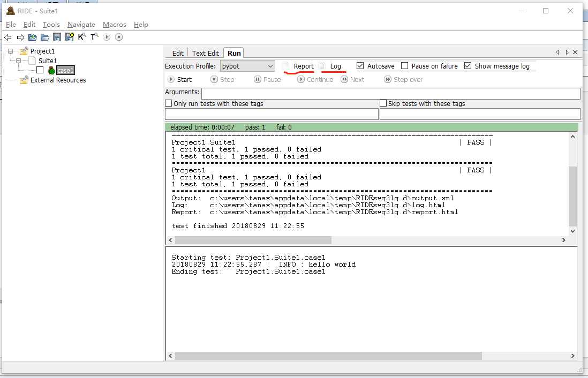Click the green elapsed time status bar
Viewport: 588px width, 378px height.
click(x=371, y=127)
